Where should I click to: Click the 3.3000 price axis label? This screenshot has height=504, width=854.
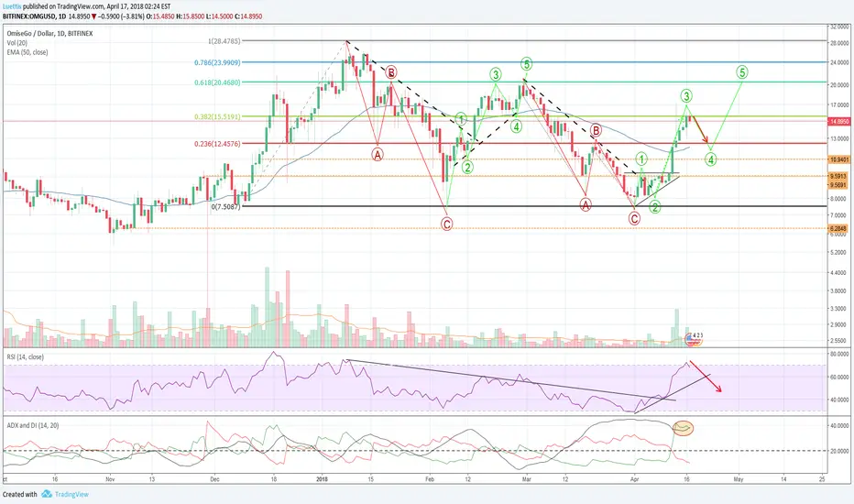pos(839,309)
